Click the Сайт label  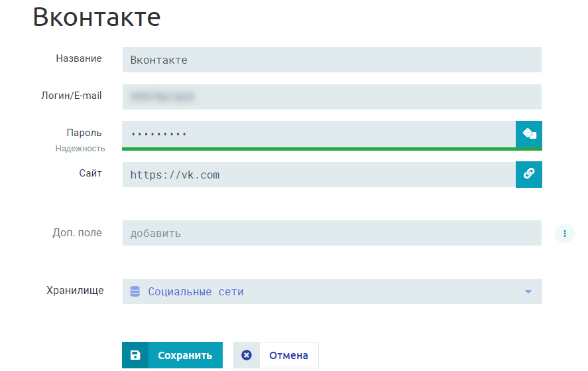(x=90, y=173)
